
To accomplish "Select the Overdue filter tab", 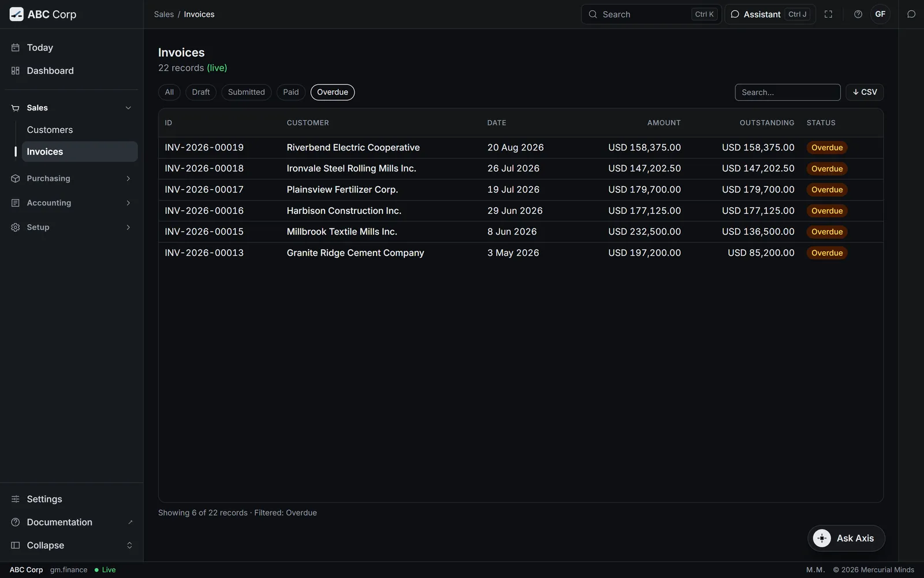I will (x=333, y=92).
